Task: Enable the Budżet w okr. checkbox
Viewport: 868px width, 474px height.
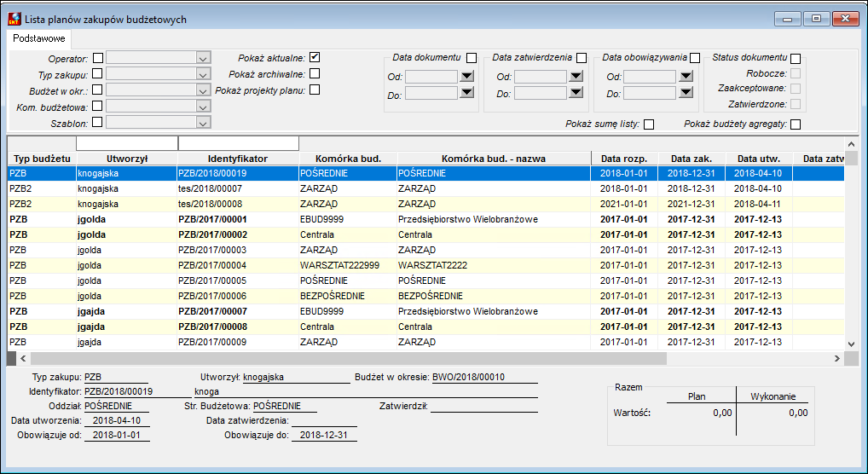Action: tap(97, 90)
